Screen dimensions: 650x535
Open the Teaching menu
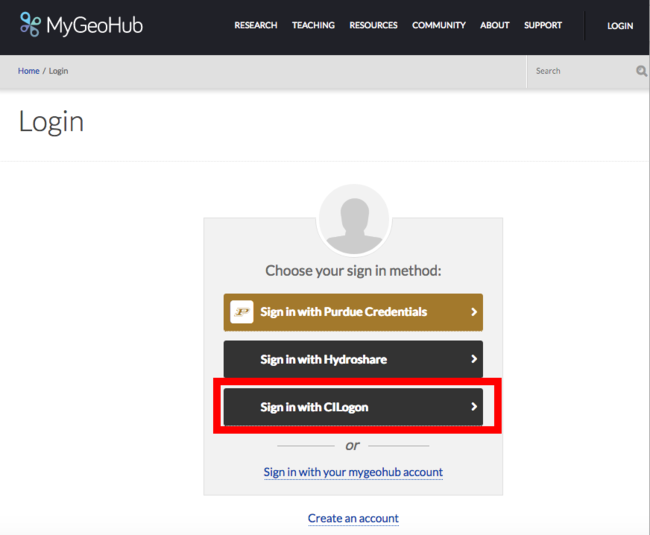pyautogui.click(x=313, y=25)
